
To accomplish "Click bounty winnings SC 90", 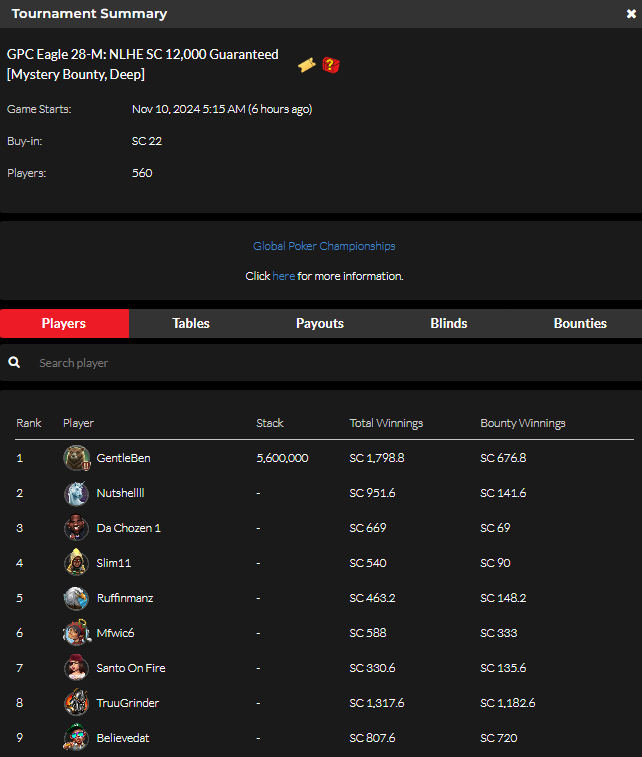I will pyautogui.click(x=495, y=563).
